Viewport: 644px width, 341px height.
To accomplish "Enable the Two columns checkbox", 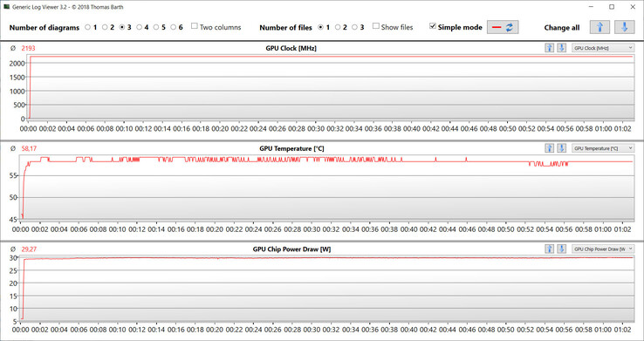I will [x=195, y=27].
